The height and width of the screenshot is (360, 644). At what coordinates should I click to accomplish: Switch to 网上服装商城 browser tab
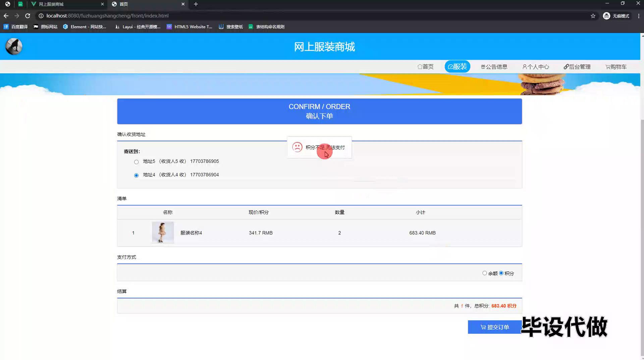click(64, 4)
